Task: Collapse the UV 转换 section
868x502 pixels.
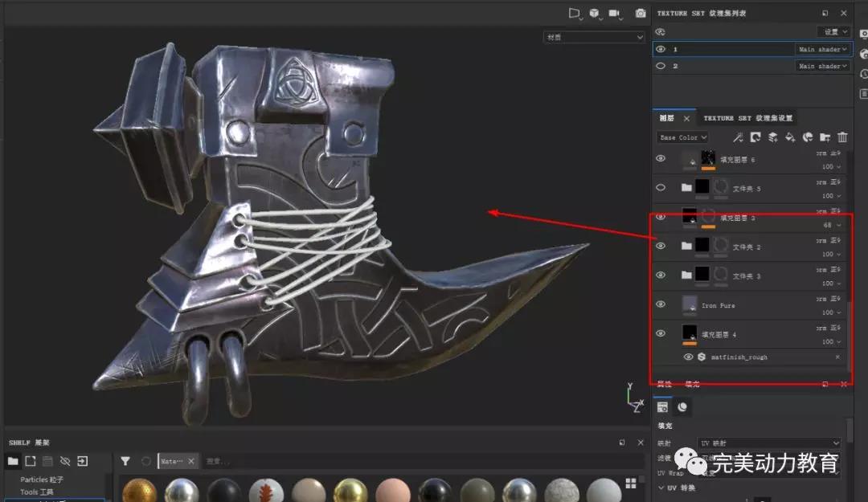Action: point(660,488)
